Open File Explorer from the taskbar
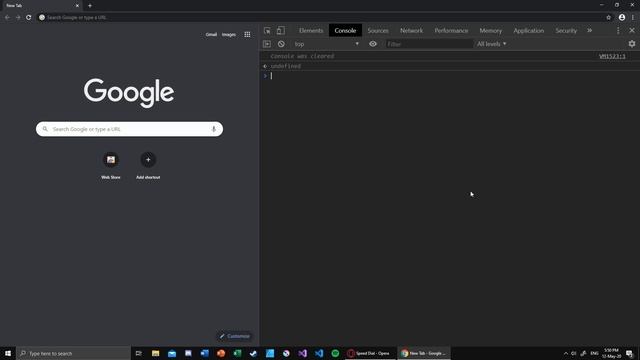 [156, 353]
